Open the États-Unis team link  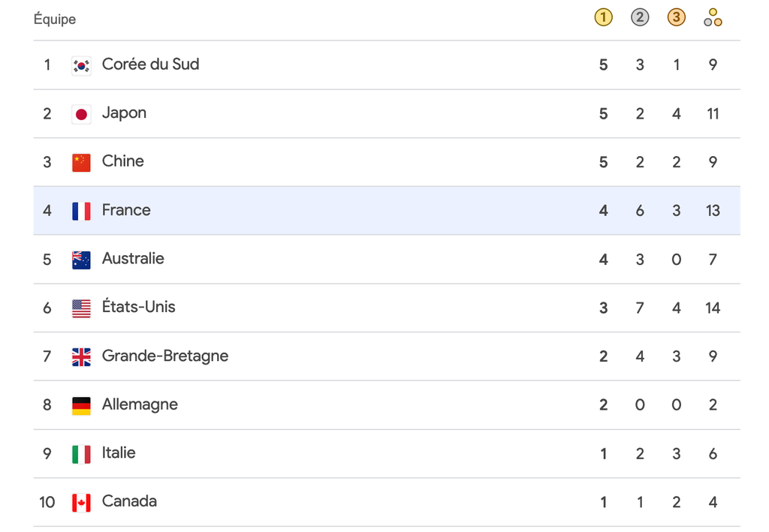coord(138,307)
